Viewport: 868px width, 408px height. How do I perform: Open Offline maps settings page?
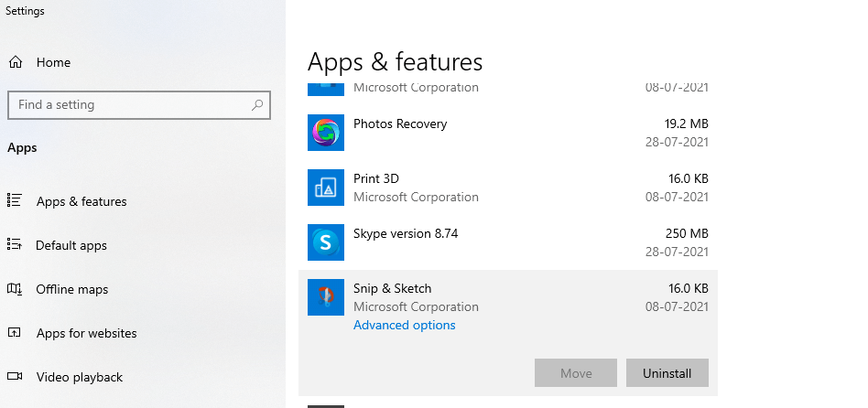pos(72,289)
